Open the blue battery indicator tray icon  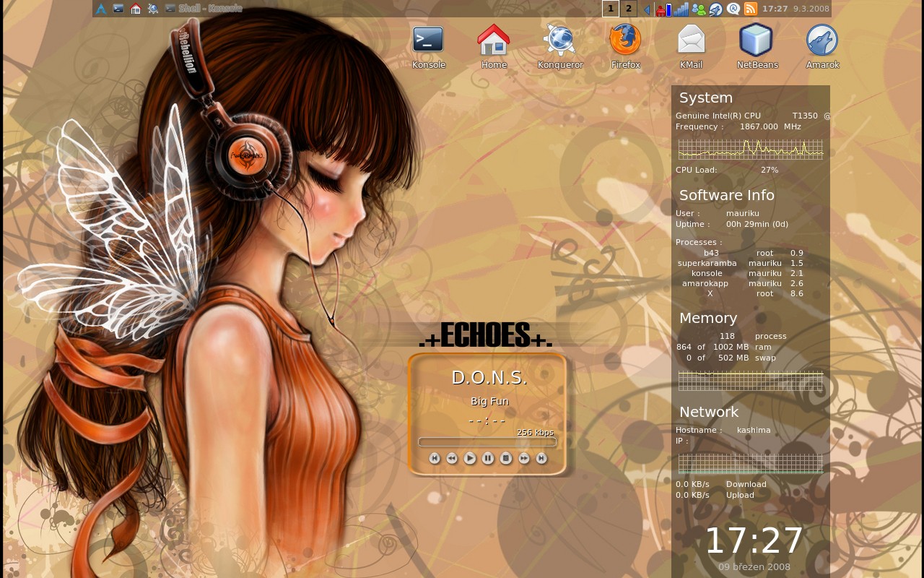[668, 9]
